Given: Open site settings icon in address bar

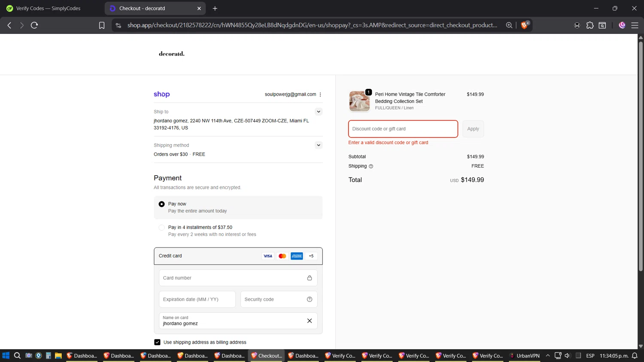Looking at the screenshot, I should (118, 25).
